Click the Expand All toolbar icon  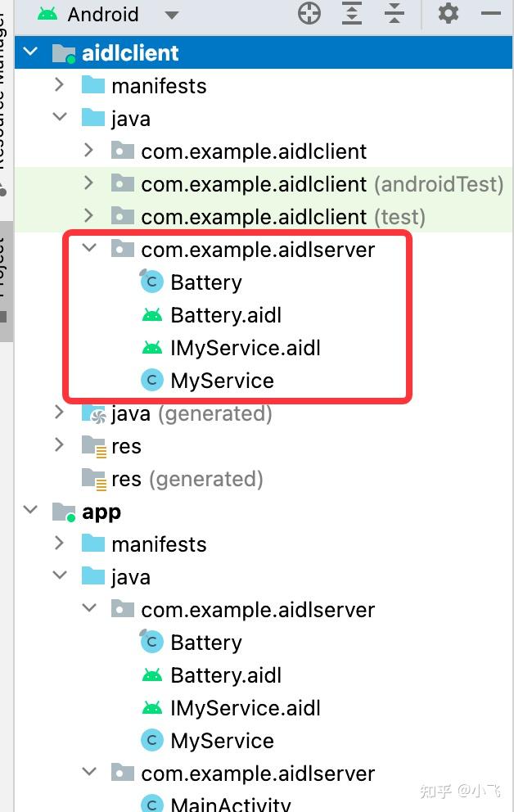352,14
